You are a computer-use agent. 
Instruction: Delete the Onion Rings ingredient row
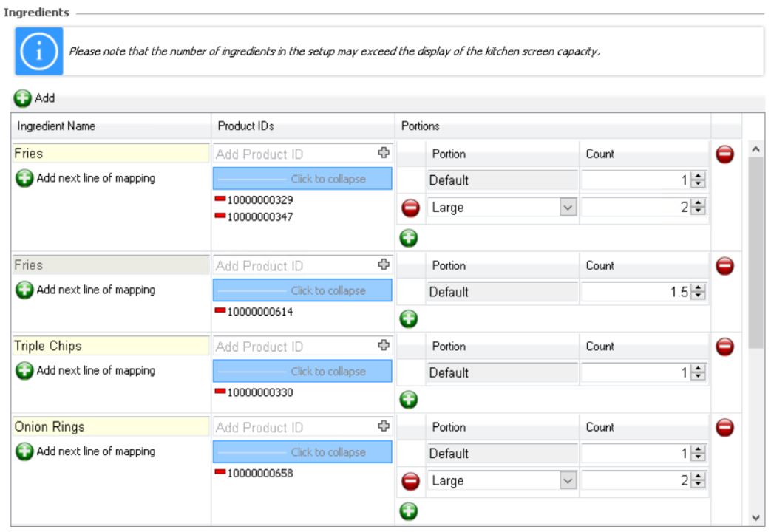coord(724,427)
